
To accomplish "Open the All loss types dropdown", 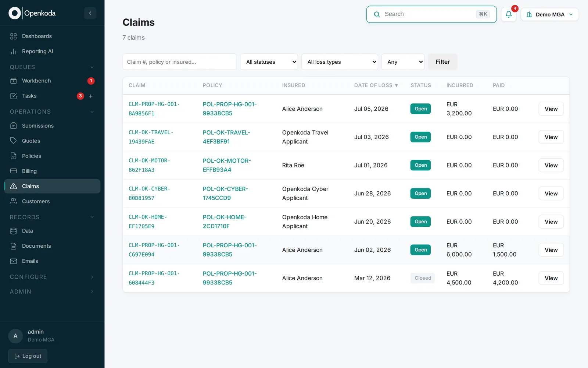I will (x=340, y=62).
